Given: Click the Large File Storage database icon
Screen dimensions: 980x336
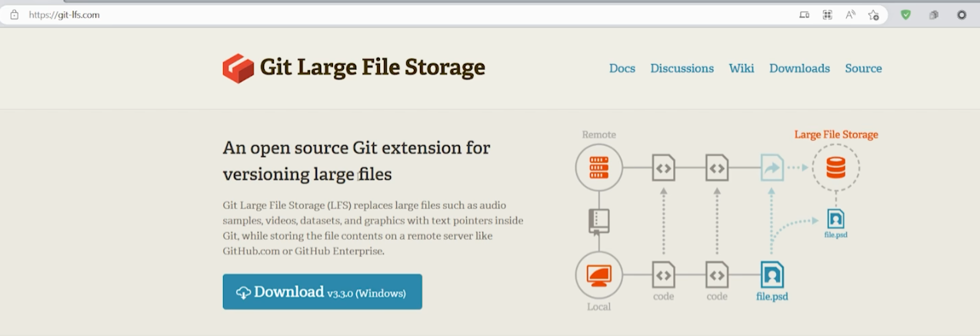Looking at the screenshot, I should point(835,167).
